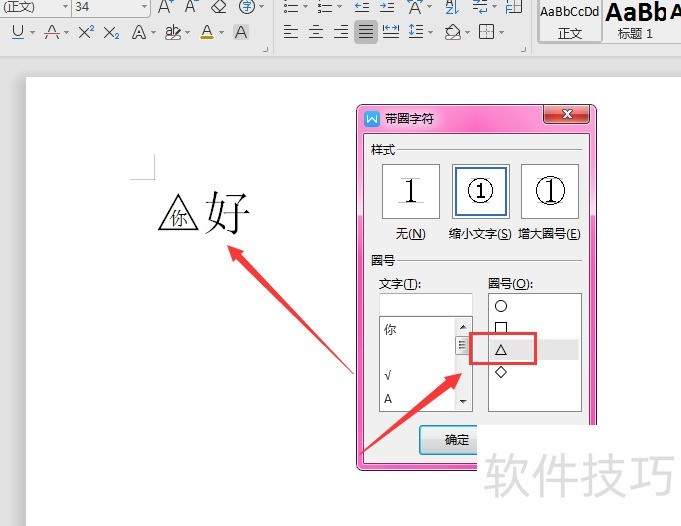
Task: Select the 缩小文字(S) style option
Action: [x=481, y=192]
